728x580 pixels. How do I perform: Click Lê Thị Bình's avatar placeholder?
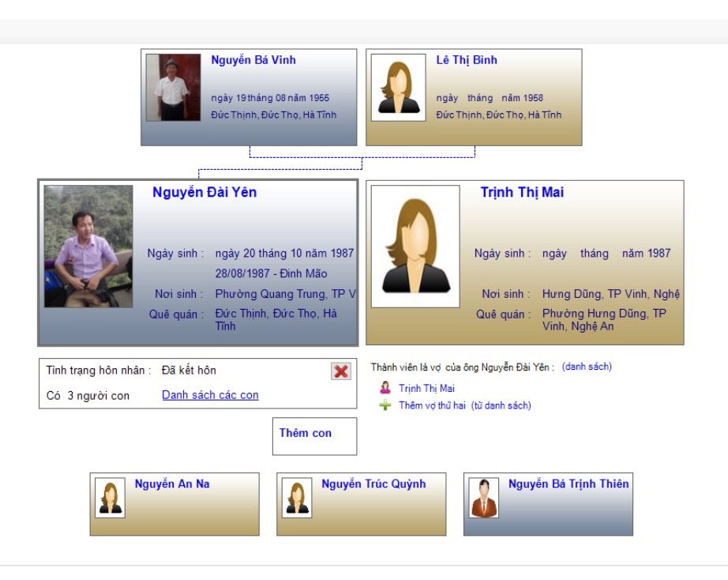pos(399,88)
